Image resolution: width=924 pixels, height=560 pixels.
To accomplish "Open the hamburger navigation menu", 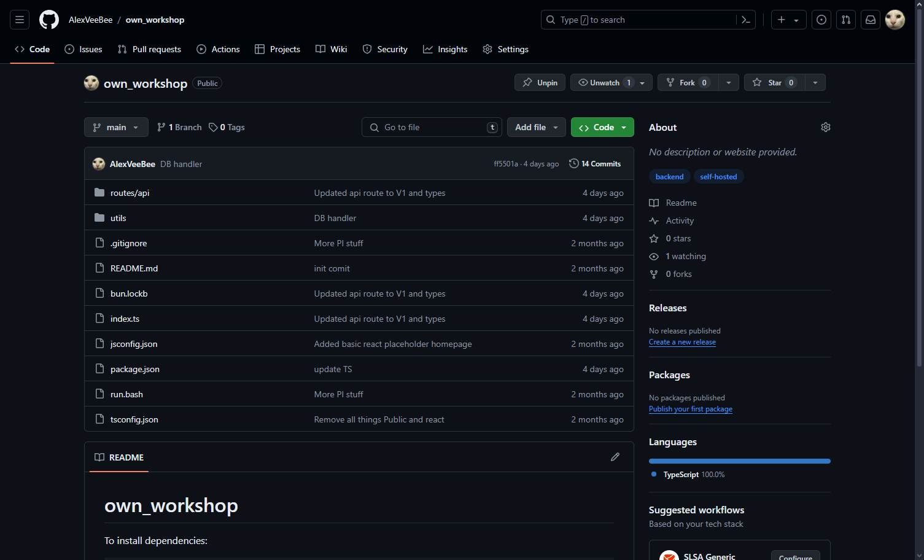I will (x=20, y=20).
